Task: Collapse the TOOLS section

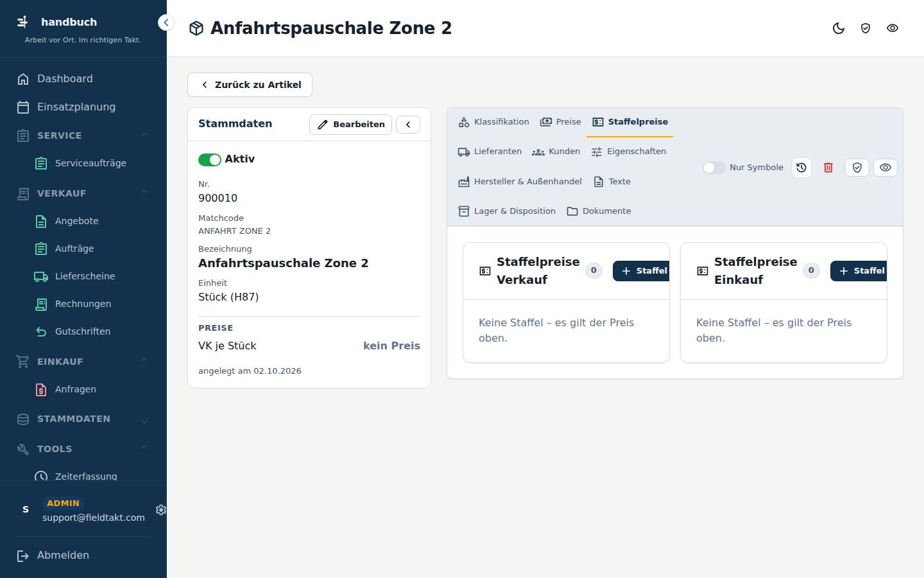Action: [x=144, y=448]
